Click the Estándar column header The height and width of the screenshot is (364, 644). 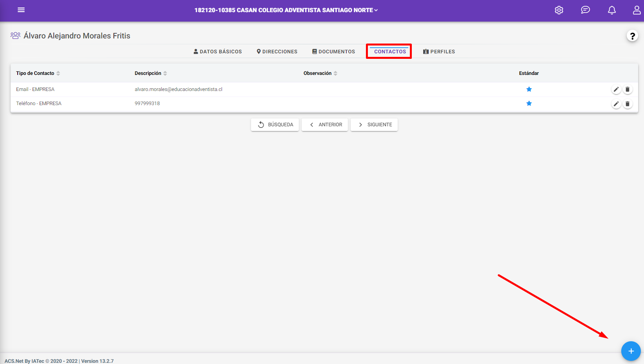pyautogui.click(x=529, y=73)
